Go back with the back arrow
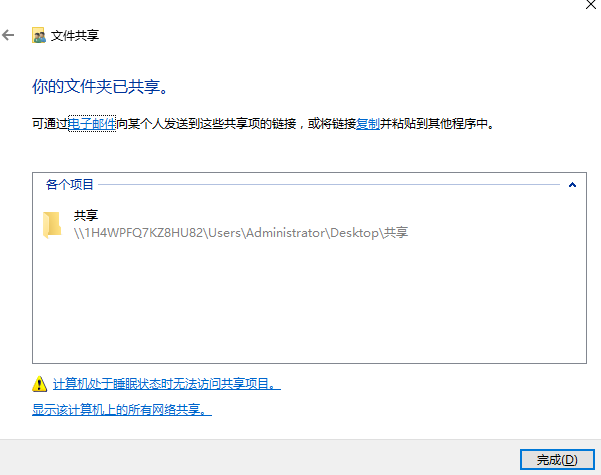 (x=8, y=35)
